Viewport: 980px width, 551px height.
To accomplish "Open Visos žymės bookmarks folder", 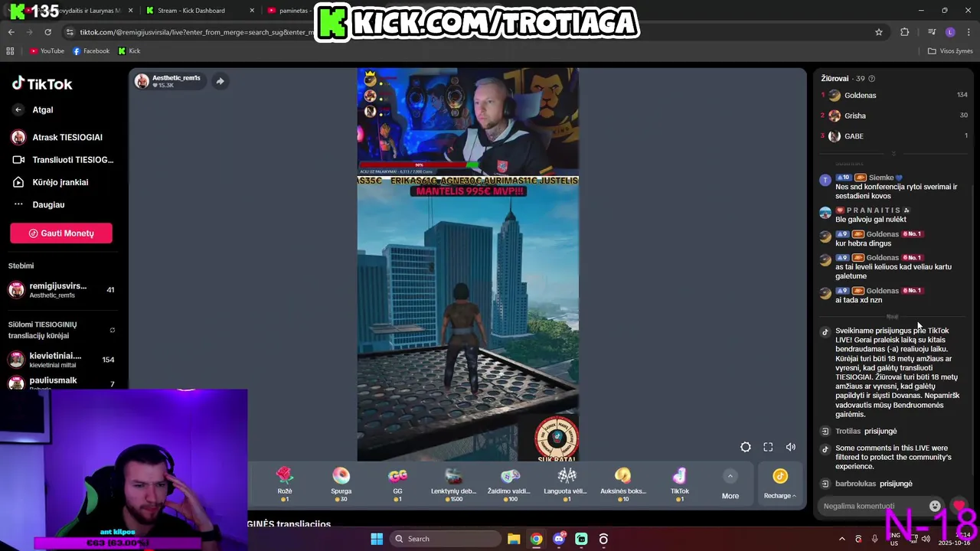I will point(950,51).
